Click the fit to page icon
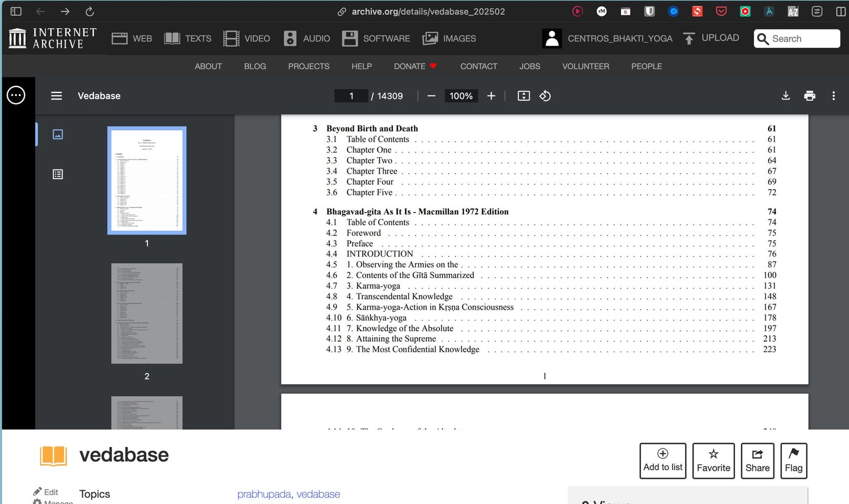The width and height of the screenshot is (849, 504). (x=523, y=96)
